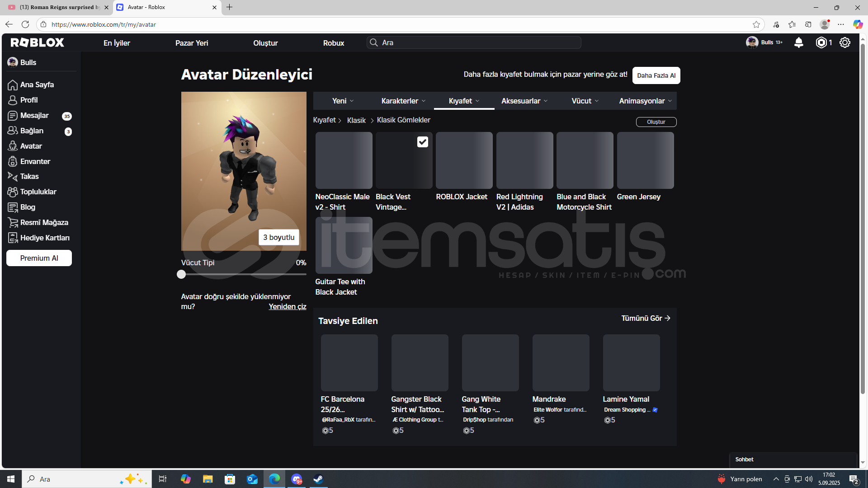Expand the Aksesuarlar dropdown
The width and height of the screenshot is (868, 488).
[x=524, y=101]
